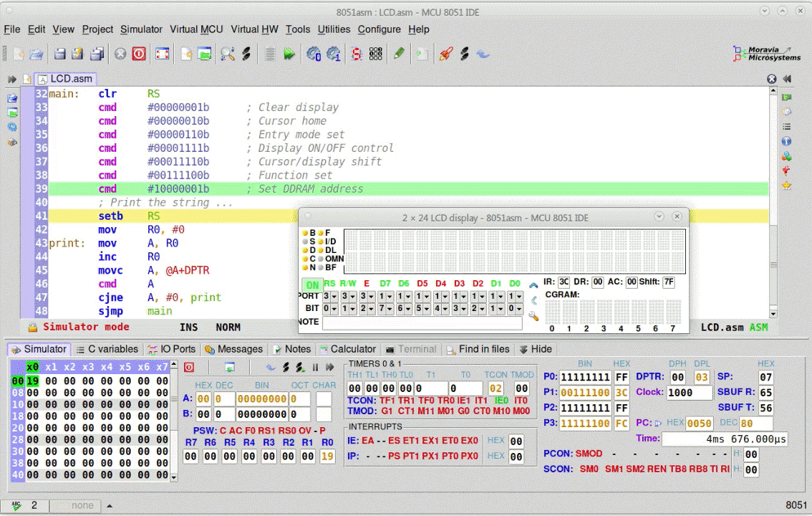
Task: Click the NOTE input field in the LCD window
Action: coord(422,322)
